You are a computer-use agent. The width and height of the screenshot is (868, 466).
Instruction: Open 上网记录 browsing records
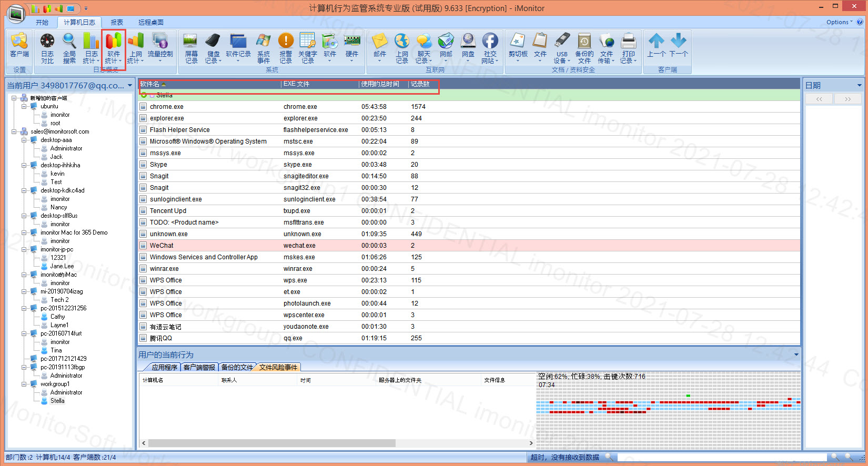pos(402,48)
